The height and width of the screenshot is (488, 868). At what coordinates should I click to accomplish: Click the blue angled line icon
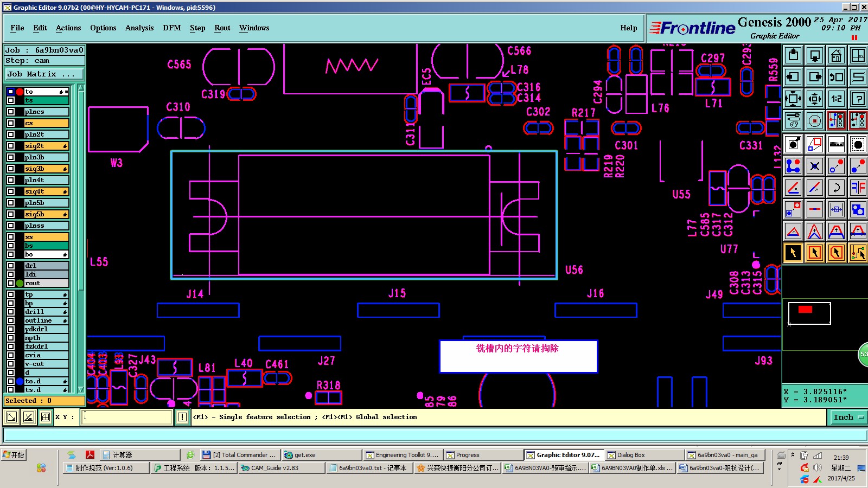tap(815, 188)
